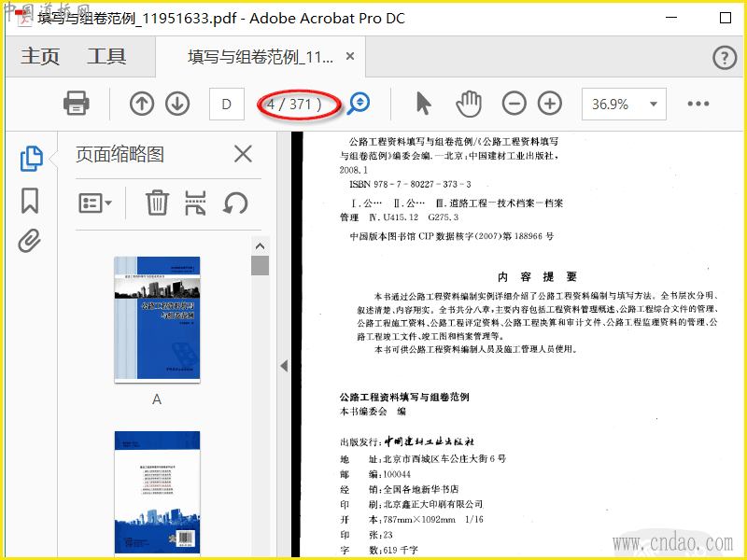
Task: Click the page number field showing D
Action: coord(227,104)
